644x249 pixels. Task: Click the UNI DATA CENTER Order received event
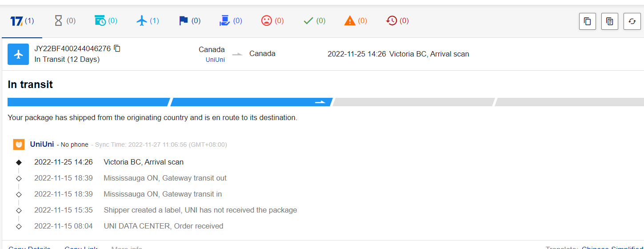coord(163,226)
